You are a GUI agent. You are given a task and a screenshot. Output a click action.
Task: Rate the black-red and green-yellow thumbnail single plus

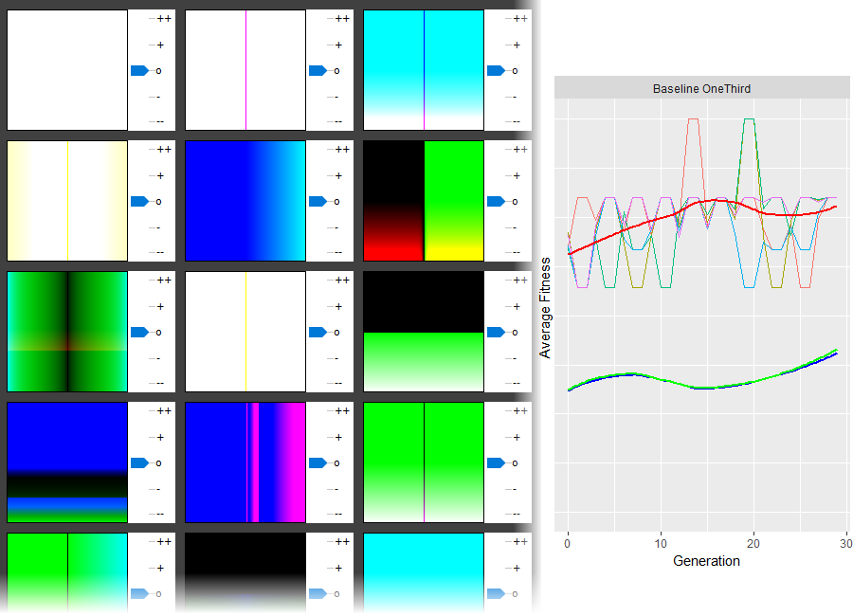[x=517, y=175]
